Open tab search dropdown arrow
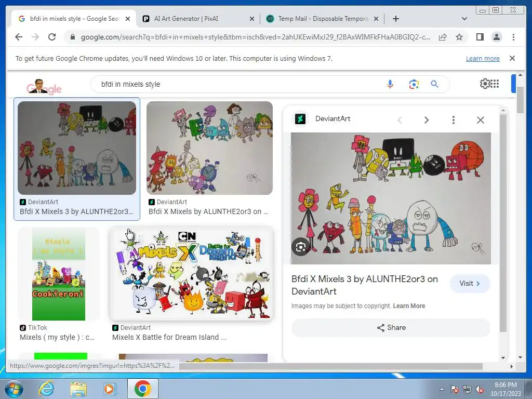The height and width of the screenshot is (399, 532). coord(464,19)
